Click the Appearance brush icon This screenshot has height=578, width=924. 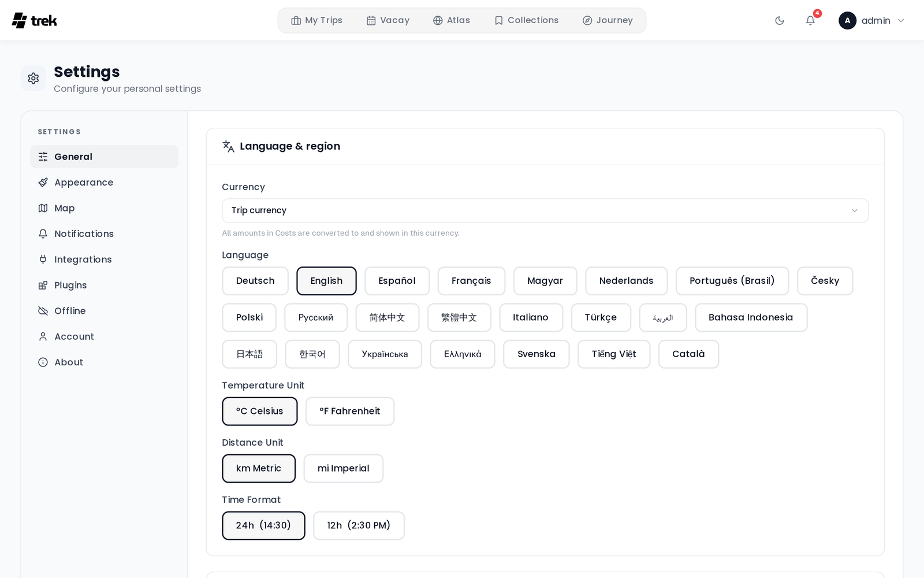click(43, 183)
